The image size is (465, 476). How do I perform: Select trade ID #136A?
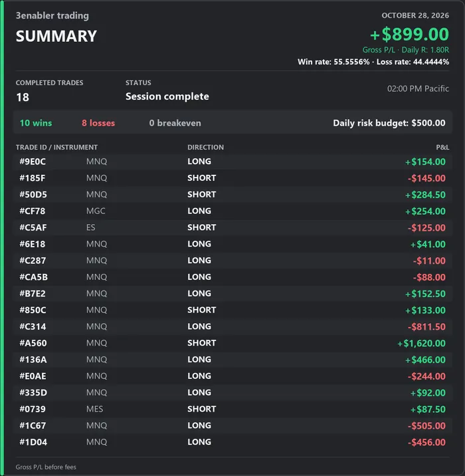point(33,360)
